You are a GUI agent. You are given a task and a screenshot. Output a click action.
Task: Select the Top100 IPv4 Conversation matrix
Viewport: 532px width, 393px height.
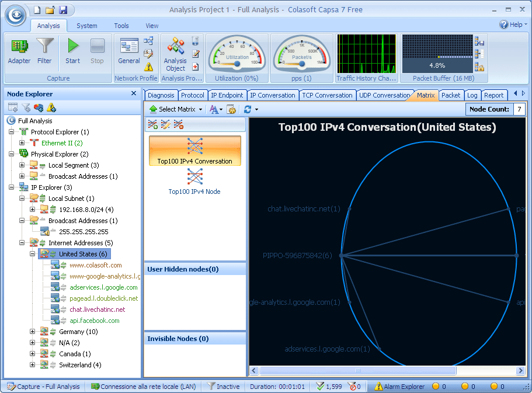(194, 151)
